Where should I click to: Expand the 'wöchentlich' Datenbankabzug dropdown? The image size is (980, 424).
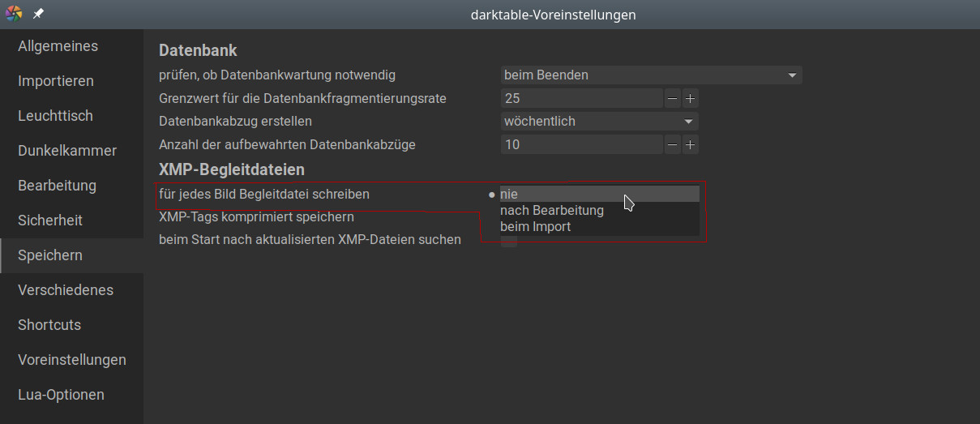click(599, 122)
